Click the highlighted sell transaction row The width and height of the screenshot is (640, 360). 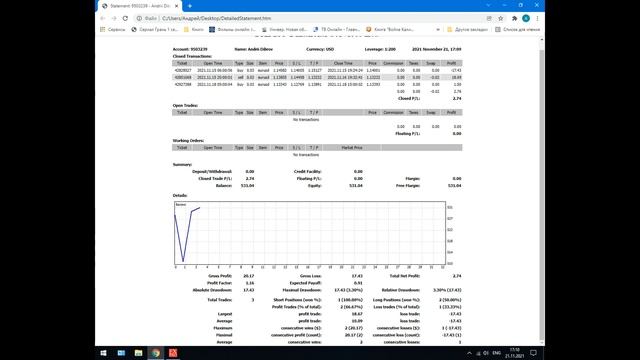pos(317,77)
